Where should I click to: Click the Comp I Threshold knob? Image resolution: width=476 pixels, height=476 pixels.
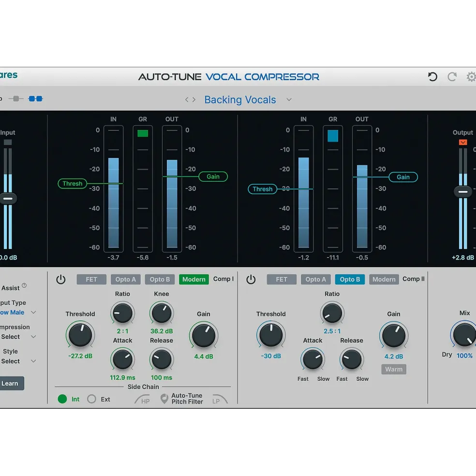(x=80, y=335)
